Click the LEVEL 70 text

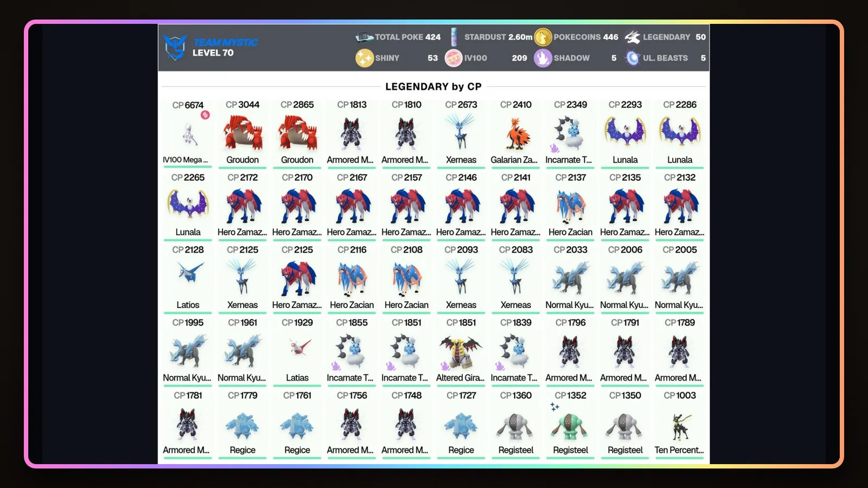(213, 53)
